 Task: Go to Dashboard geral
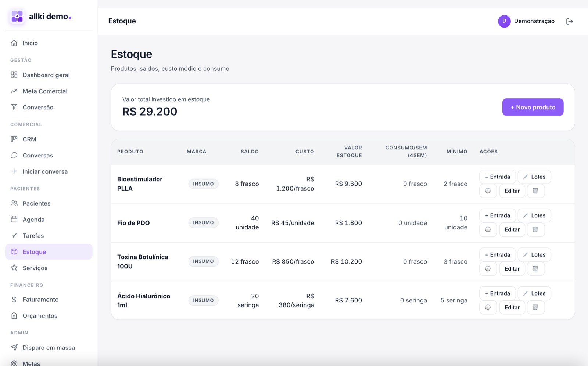49,75
